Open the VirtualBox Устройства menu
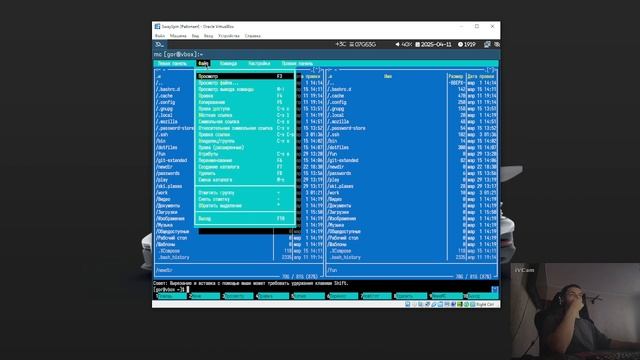 click(x=229, y=36)
